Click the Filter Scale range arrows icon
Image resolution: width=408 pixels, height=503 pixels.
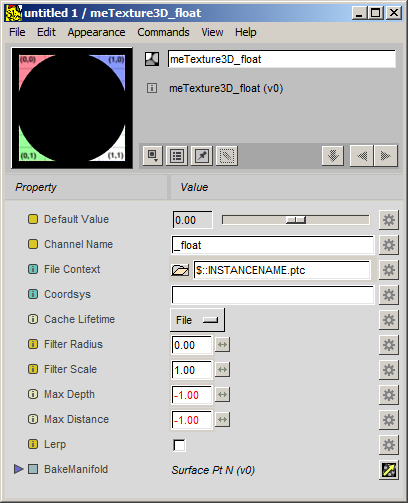coord(222,370)
